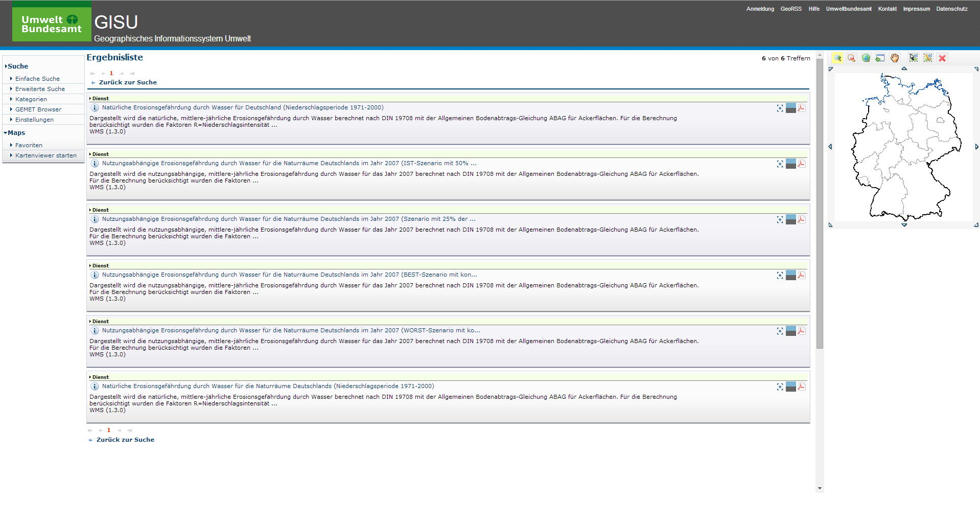Collapse the Maps sidebar section
The width and height of the screenshot is (980, 521).
16,133
